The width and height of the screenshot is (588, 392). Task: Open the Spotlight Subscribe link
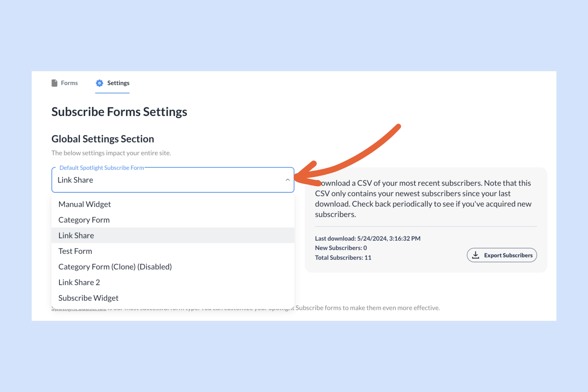(x=78, y=308)
